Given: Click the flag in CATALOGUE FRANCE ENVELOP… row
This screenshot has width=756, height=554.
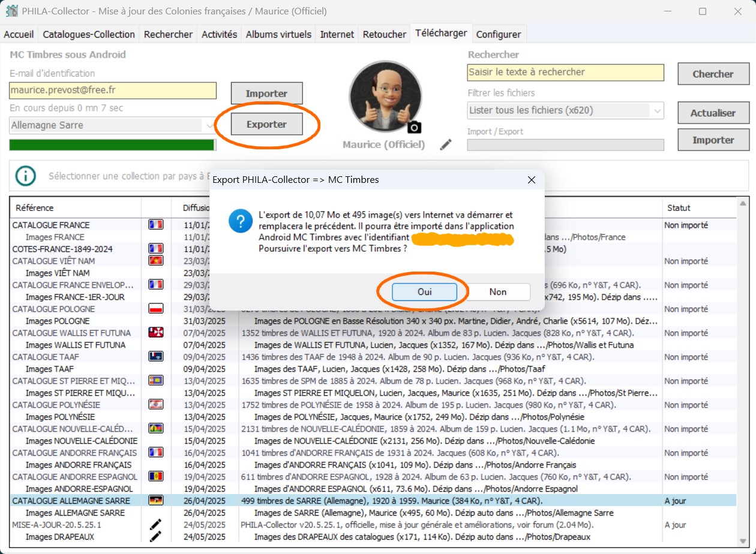Looking at the screenshot, I should tap(156, 285).
